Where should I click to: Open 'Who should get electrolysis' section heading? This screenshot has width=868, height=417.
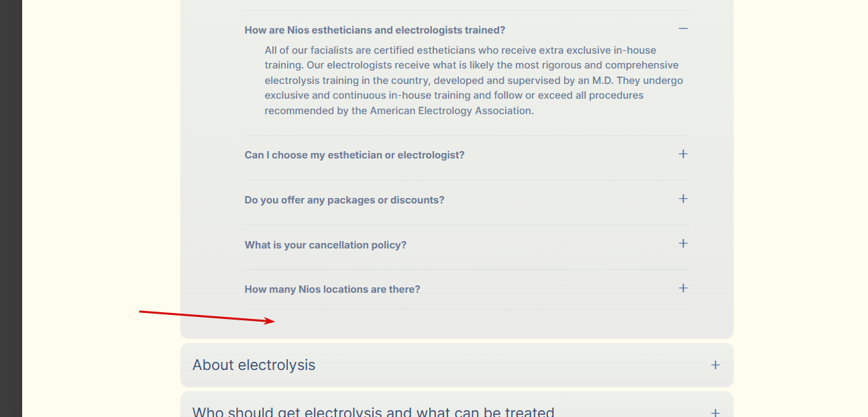pyautogui.click(x=373, y=412)
